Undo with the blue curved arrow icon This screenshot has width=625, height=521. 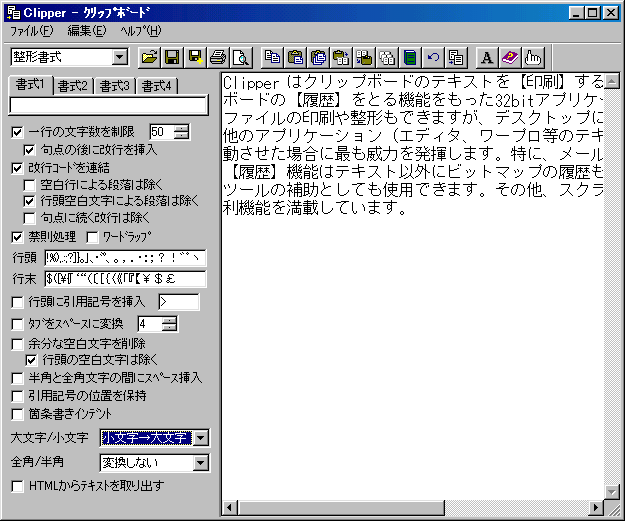(x=433, y=58)
